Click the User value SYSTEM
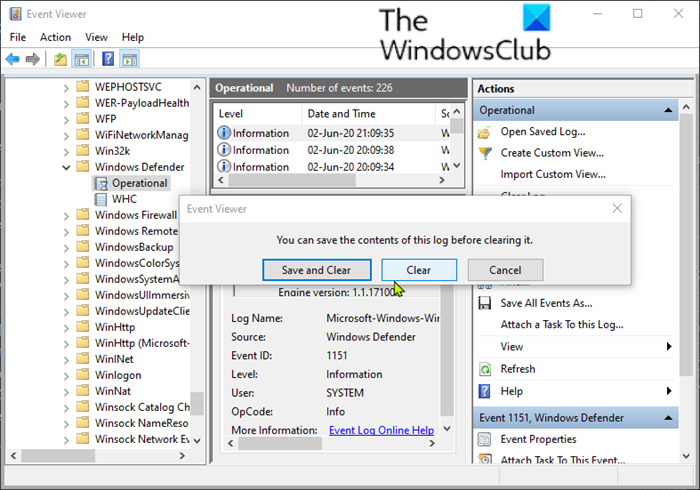 point(345,393)
